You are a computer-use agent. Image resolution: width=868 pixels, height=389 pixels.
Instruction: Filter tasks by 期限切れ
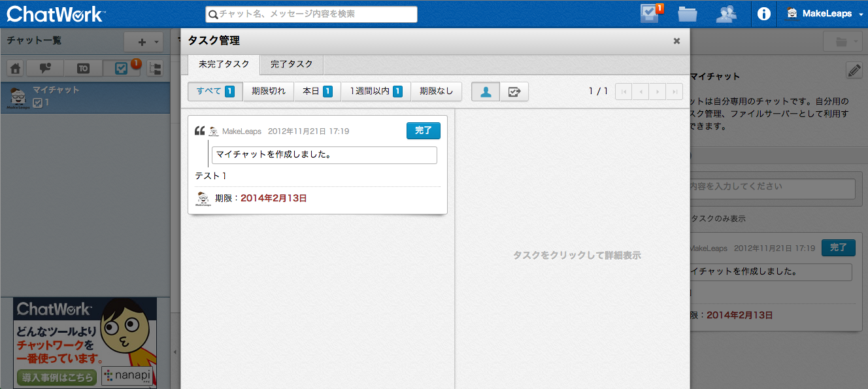[x=269, y=92]
